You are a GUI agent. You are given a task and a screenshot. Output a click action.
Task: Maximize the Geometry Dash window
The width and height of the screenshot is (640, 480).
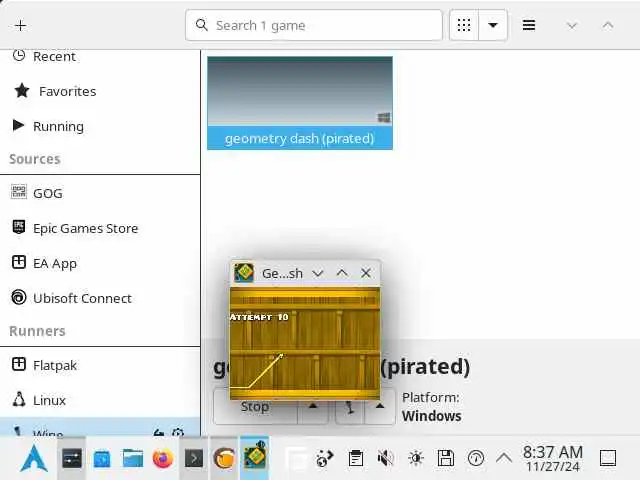tap(342, 273)
